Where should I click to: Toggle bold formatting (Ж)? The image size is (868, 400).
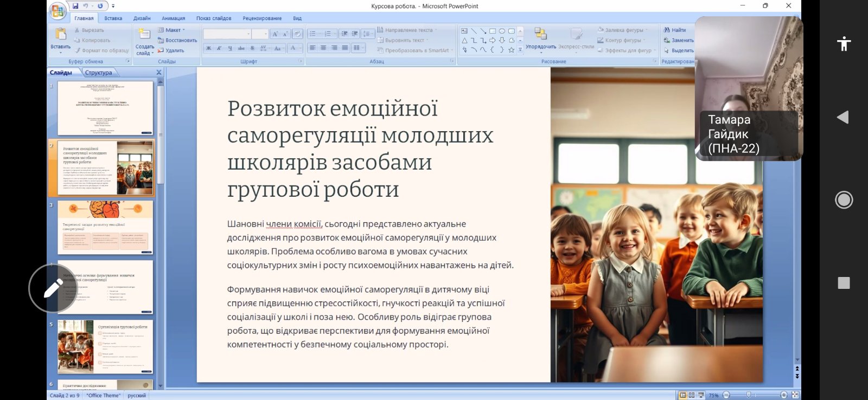pos(208,48)
